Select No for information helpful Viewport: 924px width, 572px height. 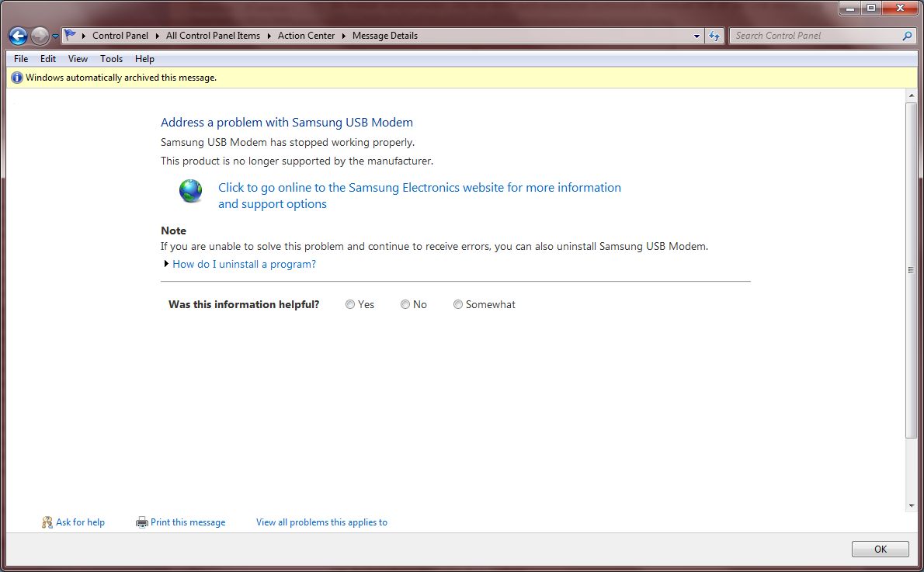point(405,304)
